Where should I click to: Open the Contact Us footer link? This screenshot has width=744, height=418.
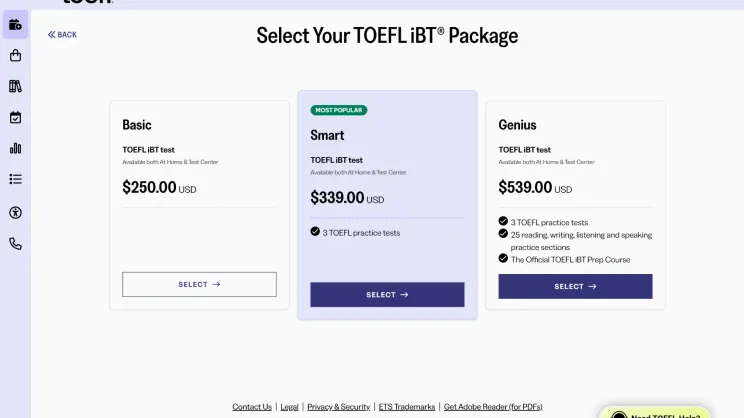252,407
